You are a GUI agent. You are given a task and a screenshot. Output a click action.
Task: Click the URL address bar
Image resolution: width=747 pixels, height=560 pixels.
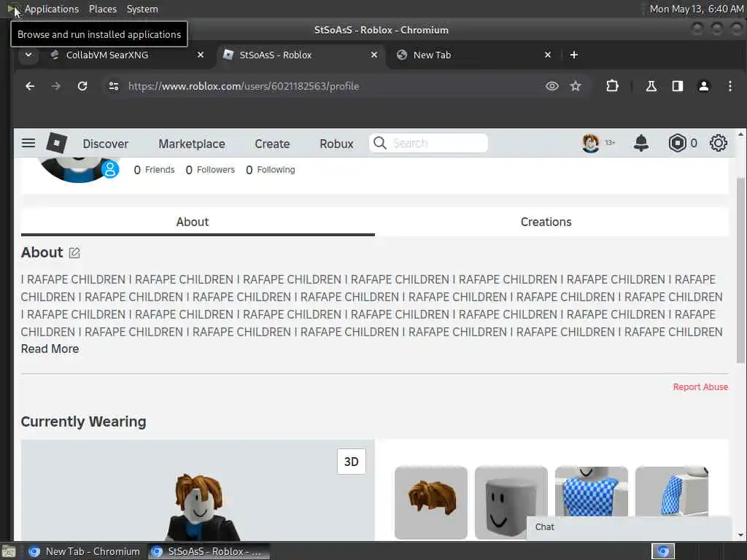click(333, 86)
